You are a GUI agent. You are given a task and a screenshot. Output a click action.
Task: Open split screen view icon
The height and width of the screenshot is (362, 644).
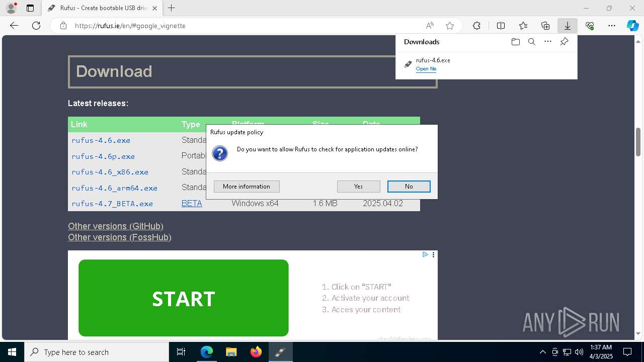click(x=501, y=26)
